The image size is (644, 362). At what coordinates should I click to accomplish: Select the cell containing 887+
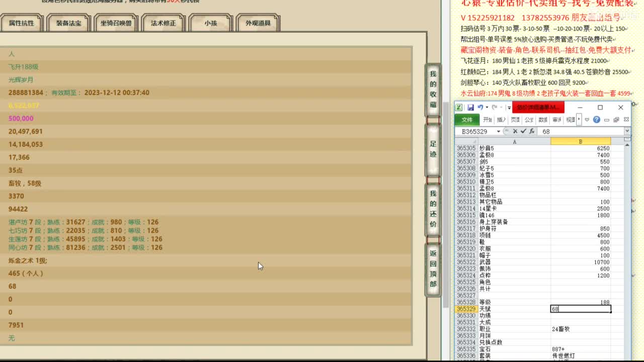point(581,349)
